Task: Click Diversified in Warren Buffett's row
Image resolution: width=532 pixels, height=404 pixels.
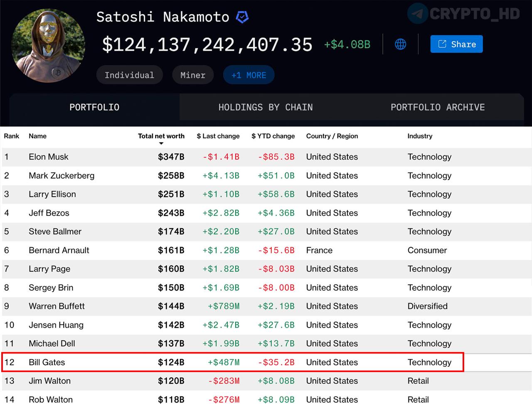Action: tap(428, 306)
